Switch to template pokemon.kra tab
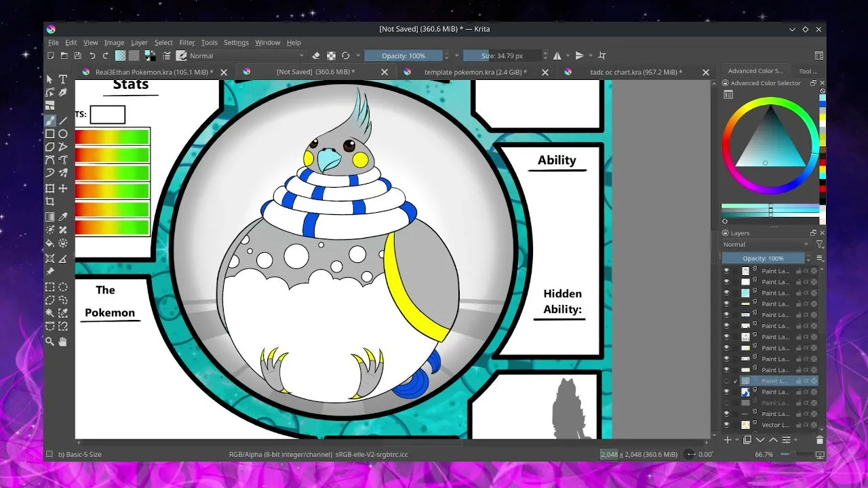The width and height of the screenshot is (868, 488). [475, 72]
